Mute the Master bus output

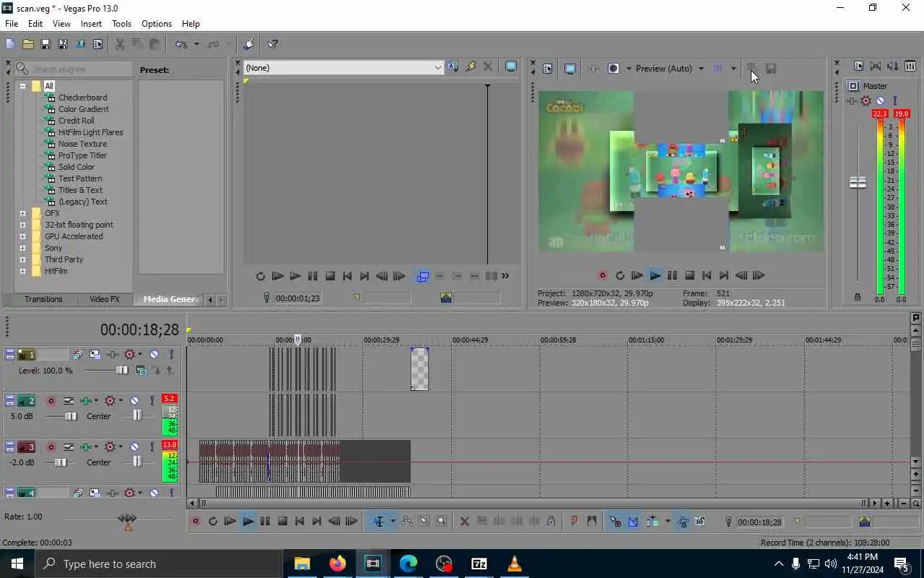coord(880,100)
